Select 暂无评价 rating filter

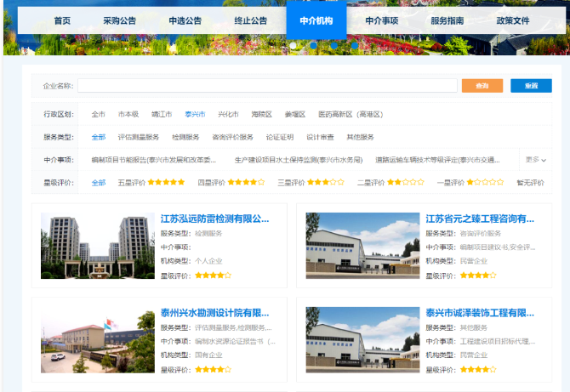530,182
